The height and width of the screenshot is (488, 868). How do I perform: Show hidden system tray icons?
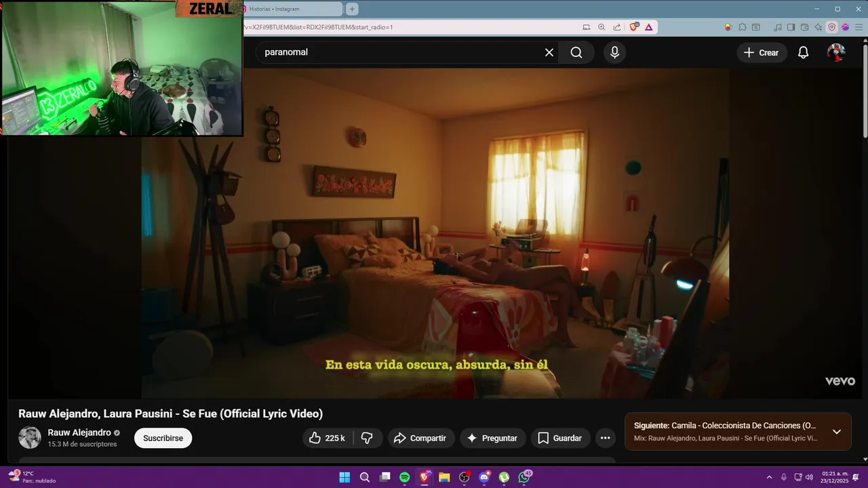click(x=769, y=477)
